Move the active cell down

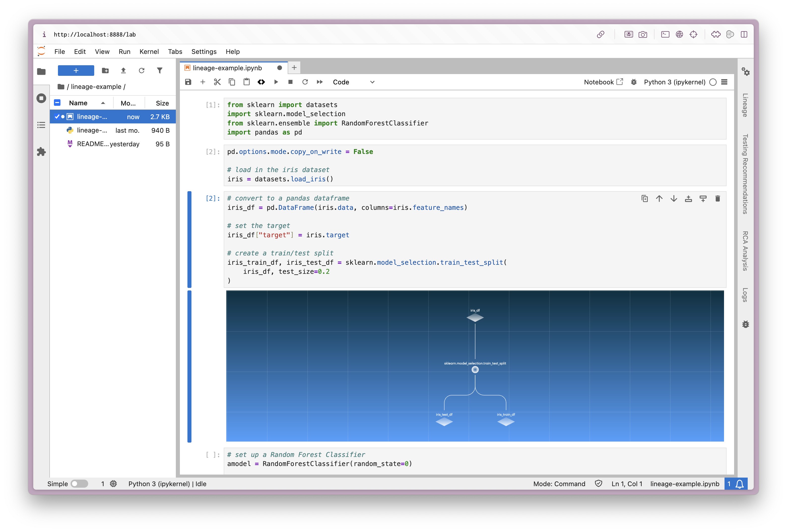click(x=674, y=199)
